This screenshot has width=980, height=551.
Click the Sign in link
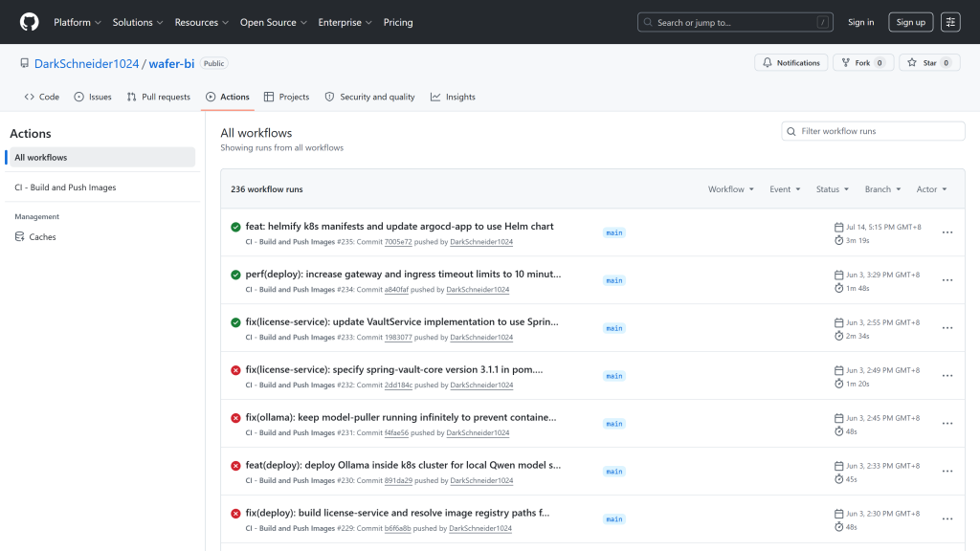[x=860, y=22]
